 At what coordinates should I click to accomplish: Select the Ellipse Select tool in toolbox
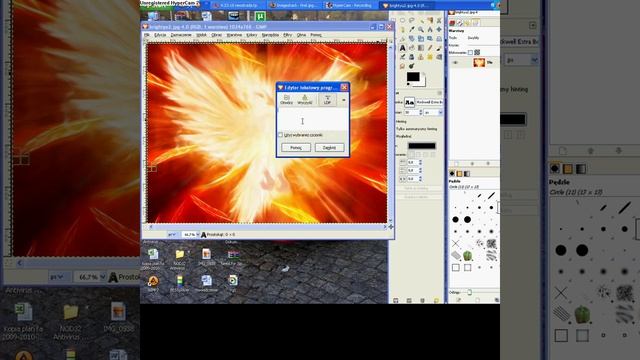(402, 20)
